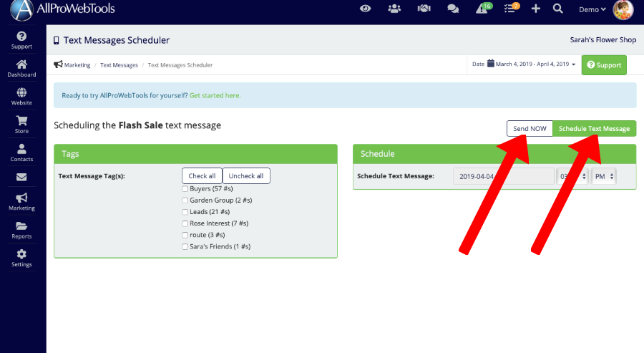Follow the Get started here link
This screenshot has height=353, width=644.
(215, 95)
